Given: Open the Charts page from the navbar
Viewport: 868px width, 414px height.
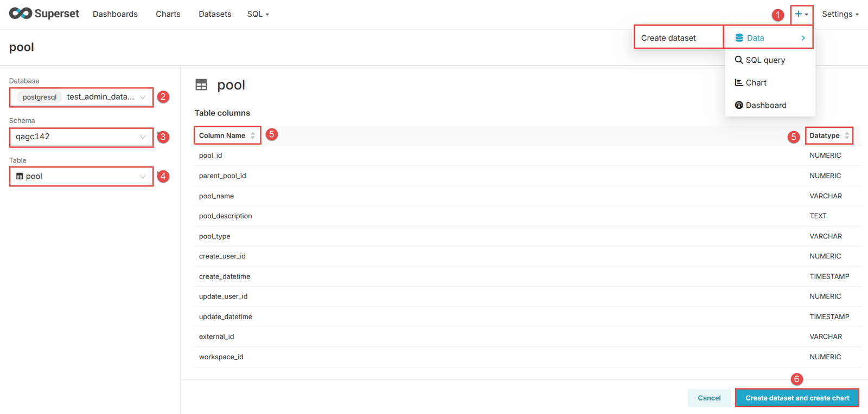Looking at the screenshot, I should pyautogui.click(x=168, y=14).
